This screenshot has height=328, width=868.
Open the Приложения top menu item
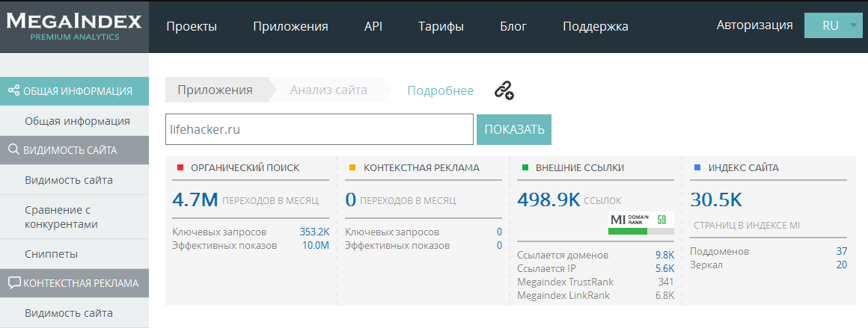tap(290, 27)
